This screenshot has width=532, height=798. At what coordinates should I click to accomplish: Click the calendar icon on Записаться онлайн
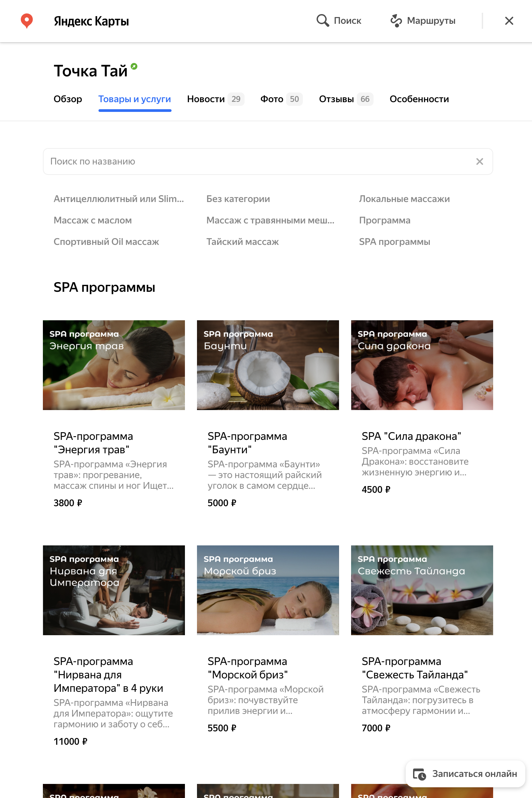419,774
